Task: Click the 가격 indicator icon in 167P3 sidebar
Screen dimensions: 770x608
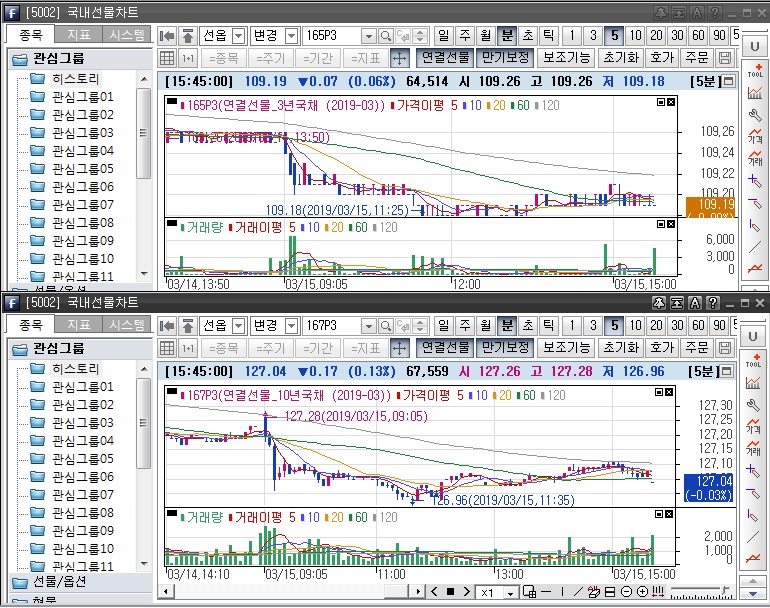Action: click(x=753, y=426)
